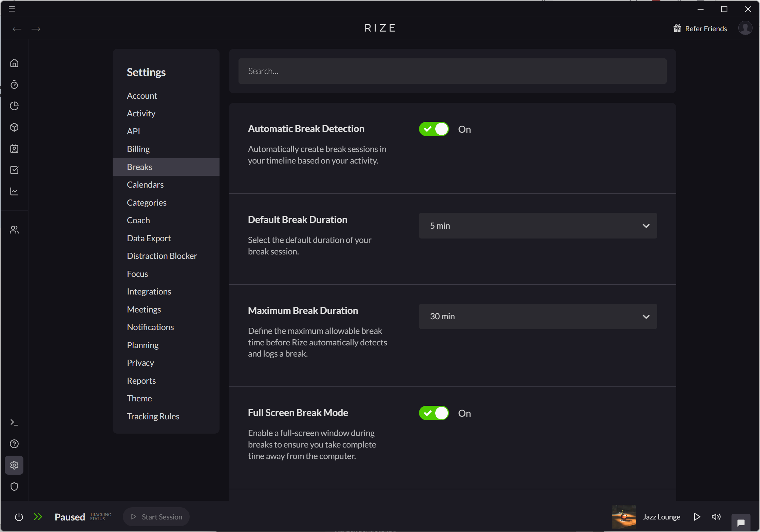
Task: Open the contact card icon in sidebar
Action: (14, 149)
